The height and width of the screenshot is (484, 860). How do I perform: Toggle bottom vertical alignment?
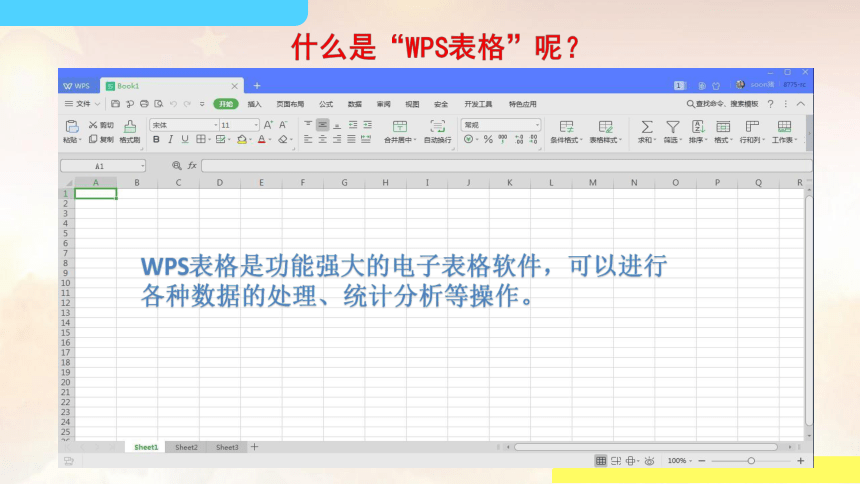click(337, 125)
